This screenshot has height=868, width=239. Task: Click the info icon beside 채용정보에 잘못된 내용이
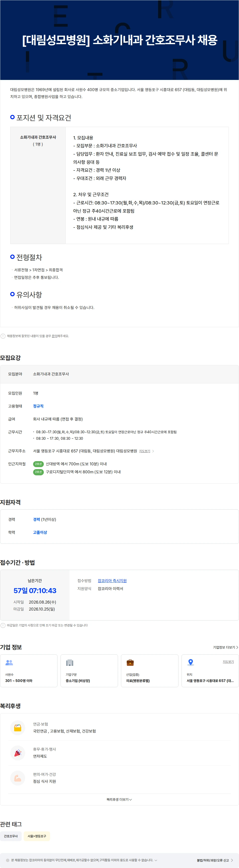[3, 336]
